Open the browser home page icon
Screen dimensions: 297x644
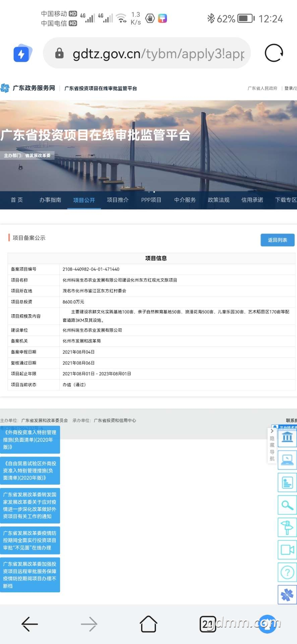pos(148,624)
